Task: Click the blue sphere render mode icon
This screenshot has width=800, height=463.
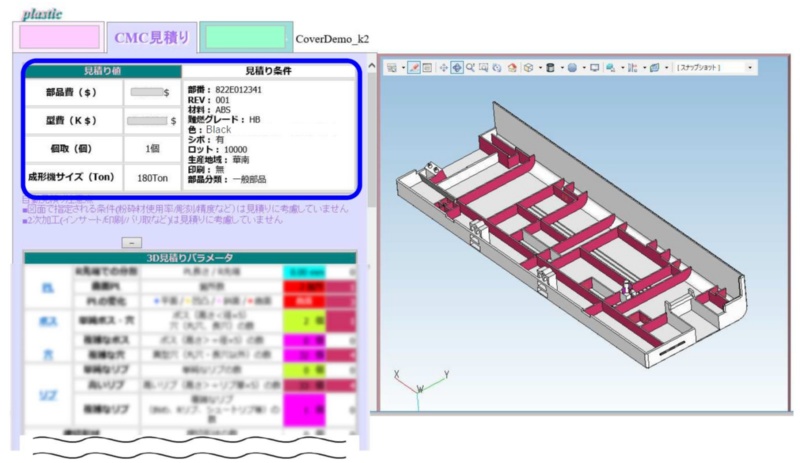Action: tap(572, 68)
